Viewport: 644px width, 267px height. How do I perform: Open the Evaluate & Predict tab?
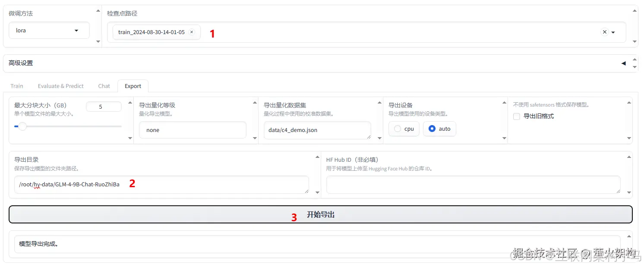click(61, 86)
